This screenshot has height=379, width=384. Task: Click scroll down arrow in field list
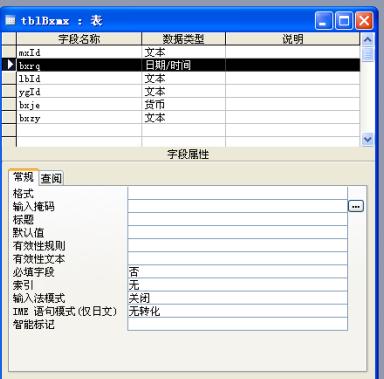coord(367,139)
